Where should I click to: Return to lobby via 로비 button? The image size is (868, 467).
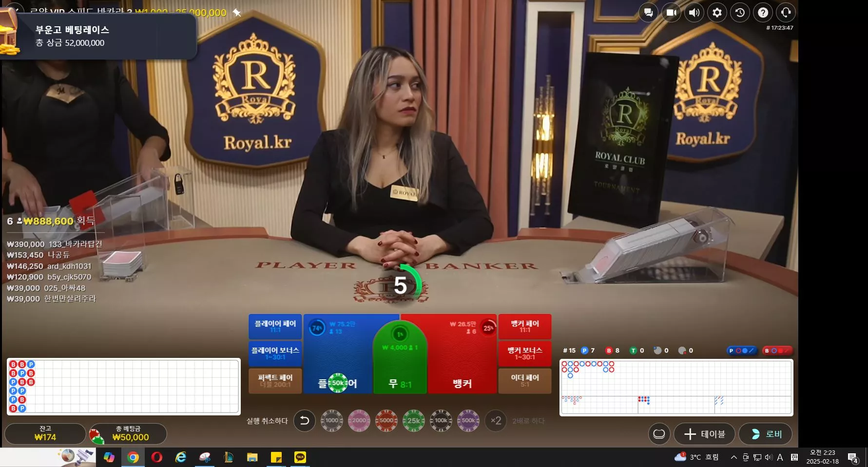click(766, 434)
